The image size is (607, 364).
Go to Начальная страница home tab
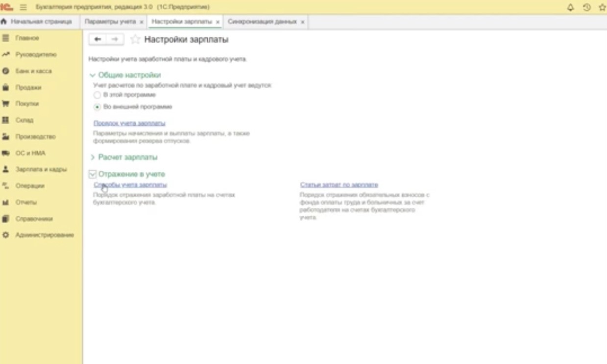[x=39, y=22]
